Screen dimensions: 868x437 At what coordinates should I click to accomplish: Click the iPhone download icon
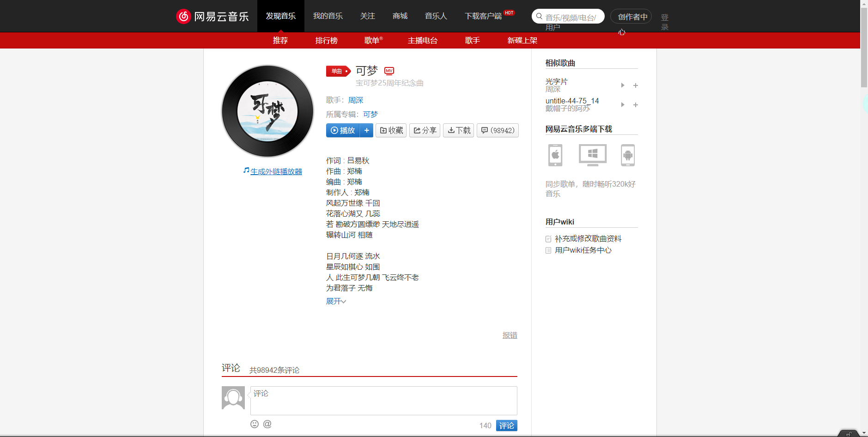555,155
